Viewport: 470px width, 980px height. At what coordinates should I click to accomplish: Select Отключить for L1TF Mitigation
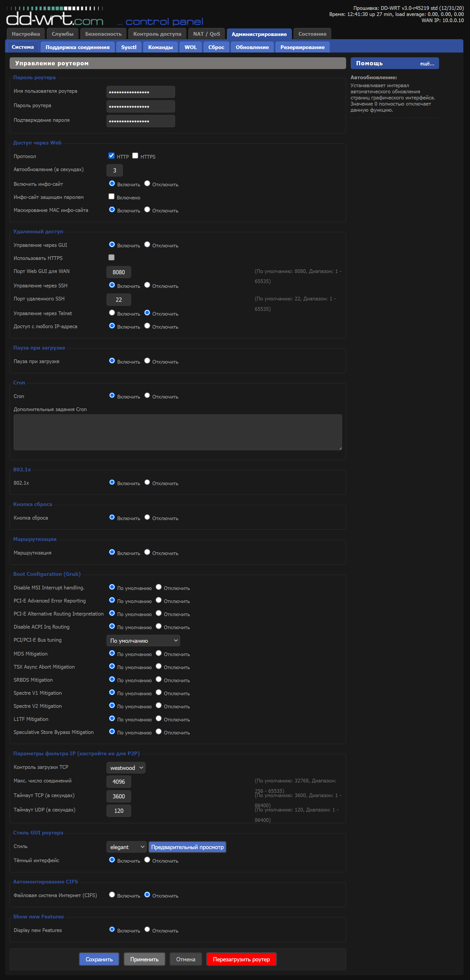[x=159, y=718]
